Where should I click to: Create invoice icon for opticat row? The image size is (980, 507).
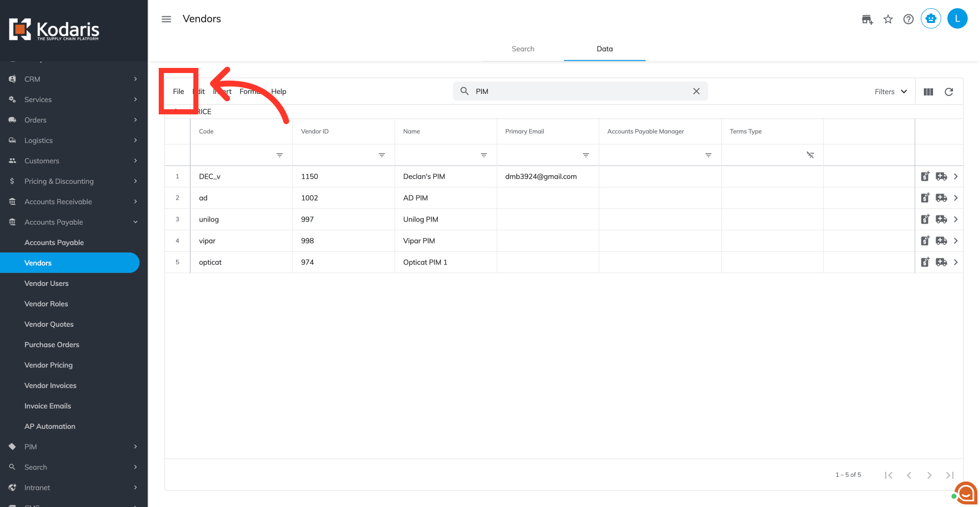coord(925,262)
